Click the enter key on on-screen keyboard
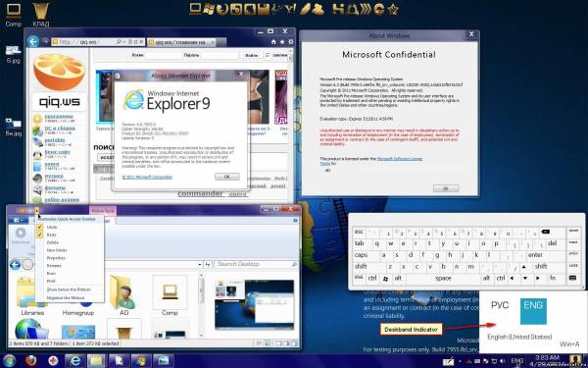This screenshot has width=588, height=368. point(535,255)
